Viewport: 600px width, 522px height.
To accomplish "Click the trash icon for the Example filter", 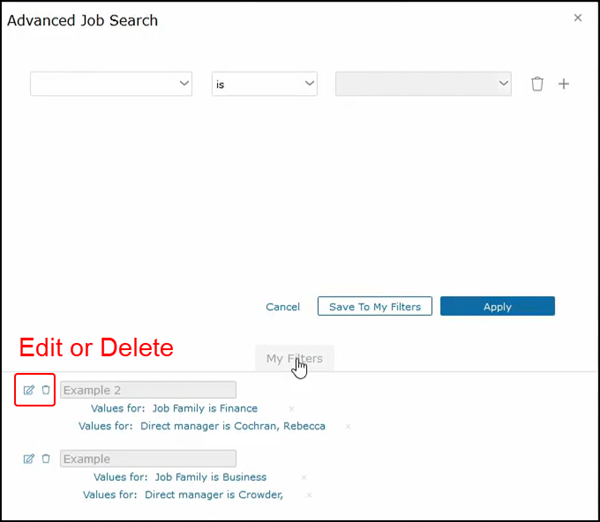I will point(45,459).
